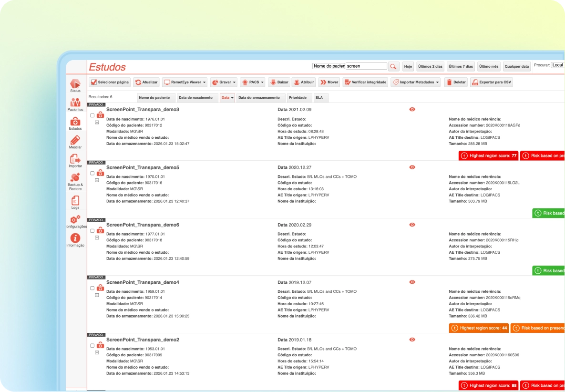Click Selecionar página toolbar button
The width and height of the screenshot is (565, 392).
pyautogui.click(x=110, y=82)
